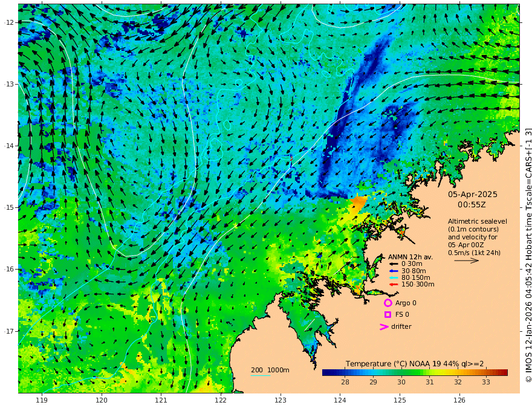Screen dimensions: 532x411
Task: Click the longitude axis label 126
Action: [x=459, y=401]
